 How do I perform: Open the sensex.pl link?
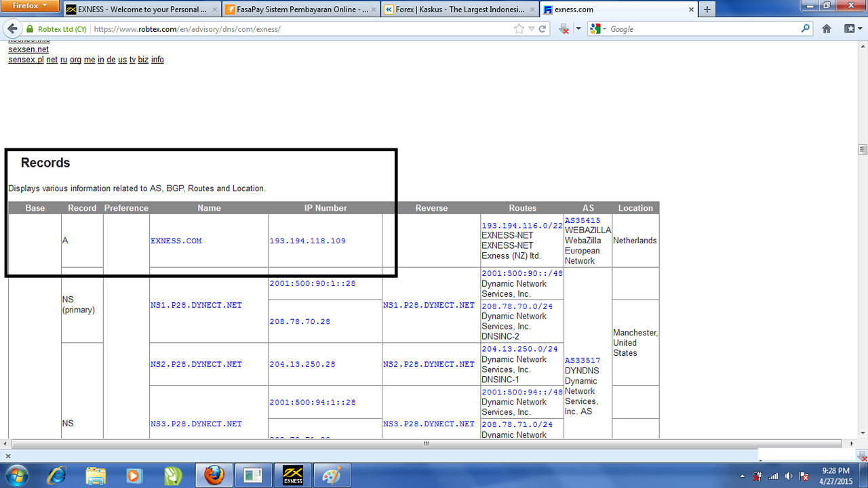pos(26,60)
